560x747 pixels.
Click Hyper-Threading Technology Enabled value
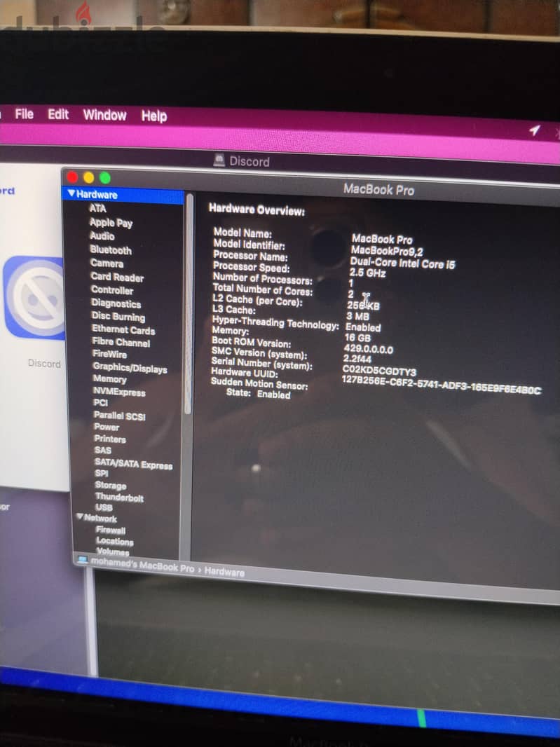[363, 327]
